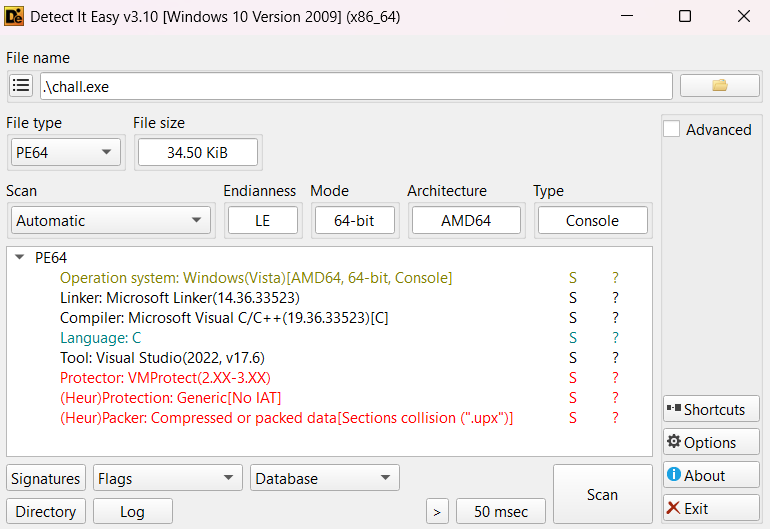Exit the application with red X button
Screen dimensions: 770x529
coord(711,508)
